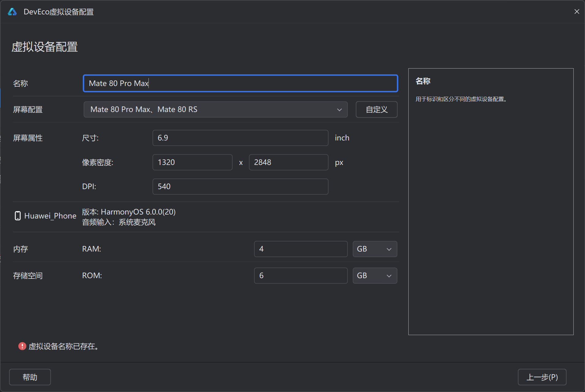Close the DevEco virtual device configuration dialog
The image size is (585, 392).
(x=577, y=12)
